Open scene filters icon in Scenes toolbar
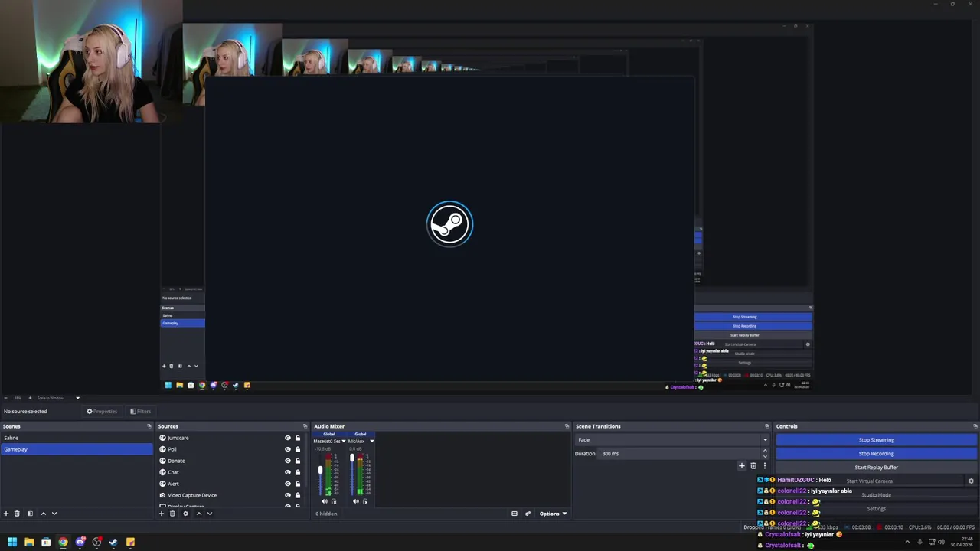Screen dimensions: 980x551 (30, 514)
